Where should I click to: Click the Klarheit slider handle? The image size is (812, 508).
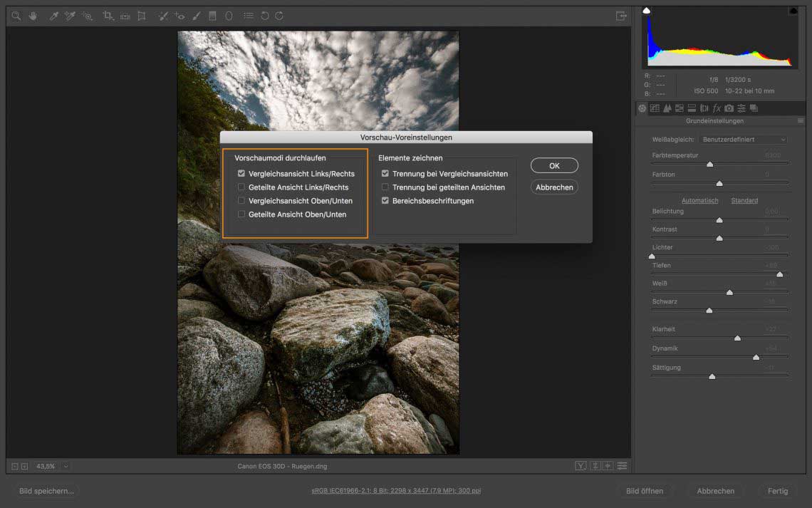(x=737, y=338)
